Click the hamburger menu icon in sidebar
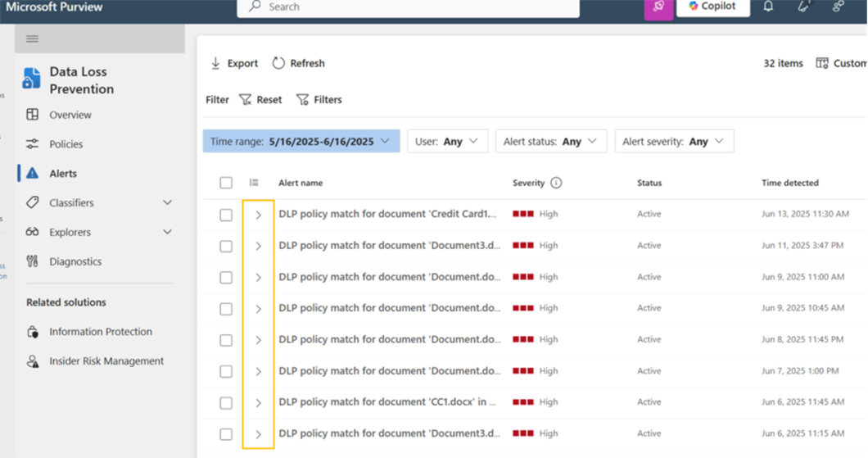Viewport: 868px width, 458px height. pos(32,39)
